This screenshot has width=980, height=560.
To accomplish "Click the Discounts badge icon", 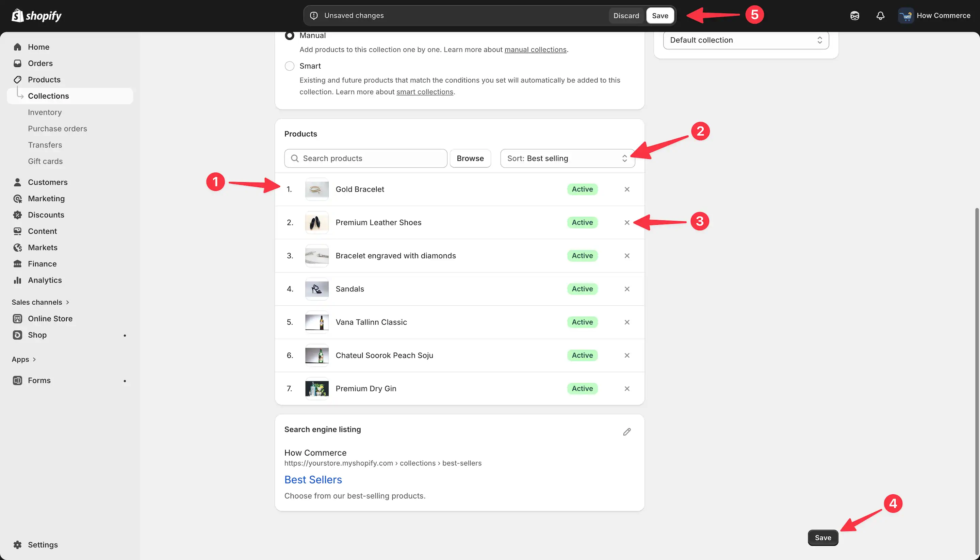I will pyautogui.click(x=17, y=215).
